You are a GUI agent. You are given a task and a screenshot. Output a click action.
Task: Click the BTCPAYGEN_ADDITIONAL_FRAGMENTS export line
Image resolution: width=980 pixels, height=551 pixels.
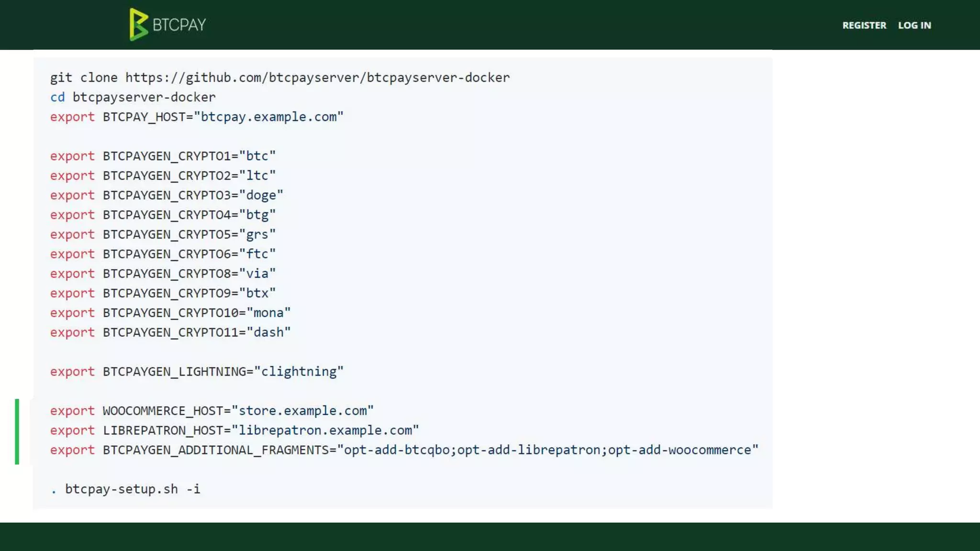404,450
